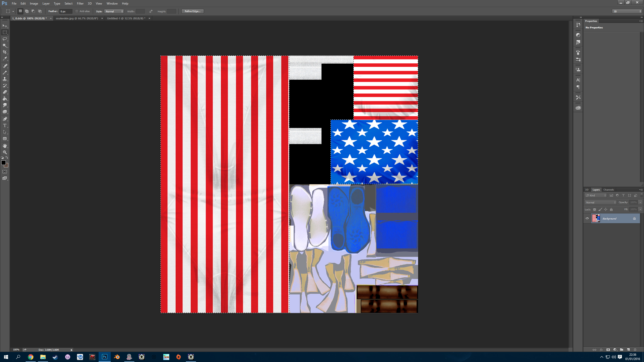The image size is (644, 362).
Task: Switch to the snakeskin.jpg document tab
Action: coord(77,18)
